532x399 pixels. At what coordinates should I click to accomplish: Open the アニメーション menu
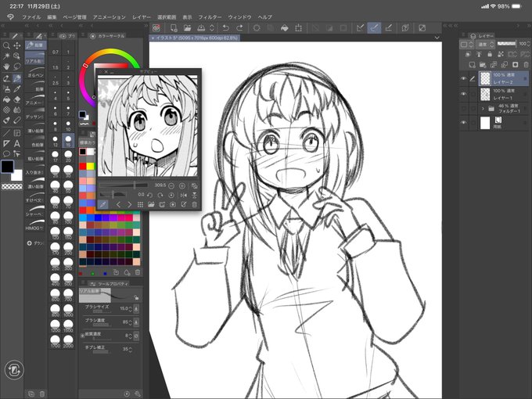pos(109,17)
